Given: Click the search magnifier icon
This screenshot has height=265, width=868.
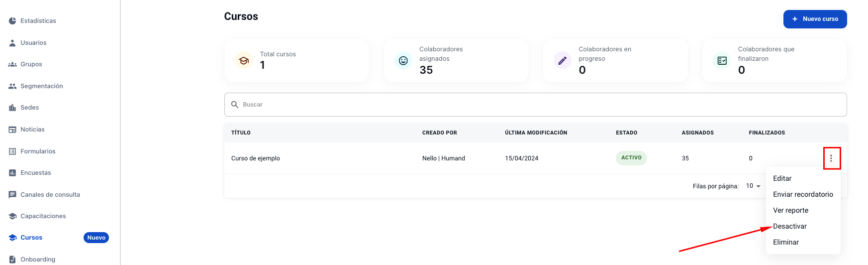Looking at the screenshot, I should pos(235,105).
